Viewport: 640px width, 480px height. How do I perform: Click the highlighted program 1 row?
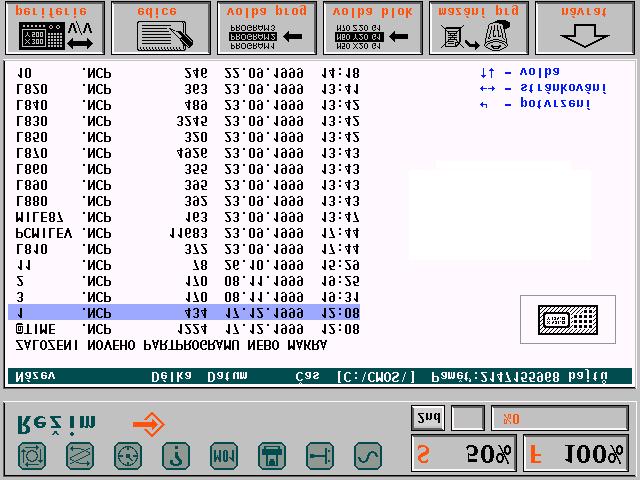[184, 313]
